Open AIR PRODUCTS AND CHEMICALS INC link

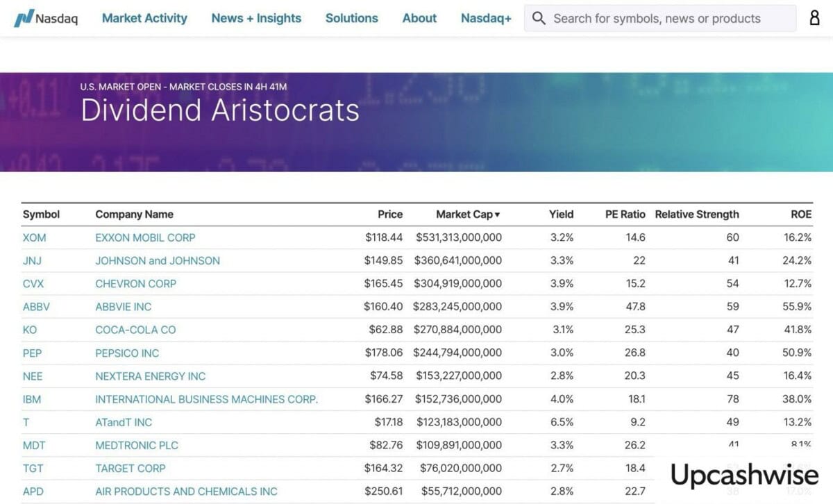click(x=186, y=491)
